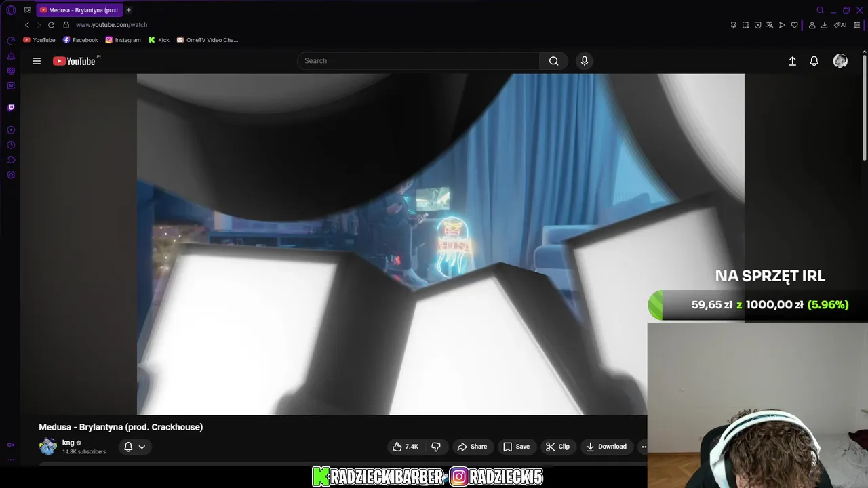The height and width of the screenshot is (488, 868).
Task: Dislike the video
Action: 436,447
